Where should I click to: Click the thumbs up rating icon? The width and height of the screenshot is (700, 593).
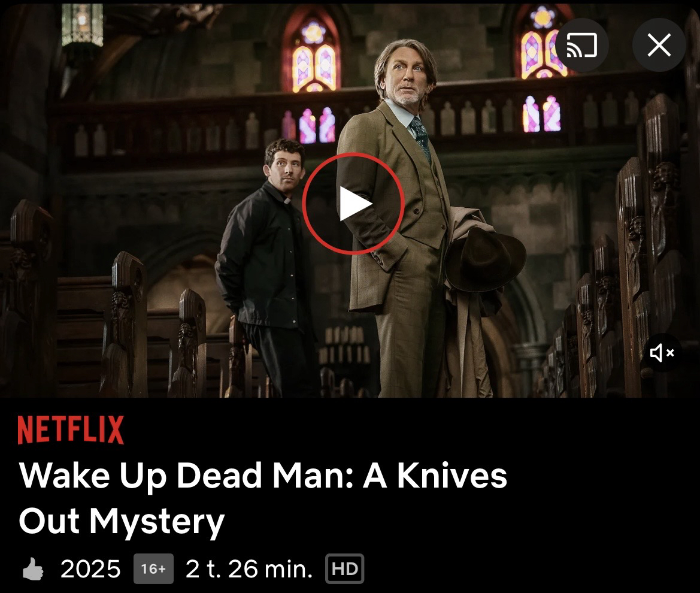point(32,569)
